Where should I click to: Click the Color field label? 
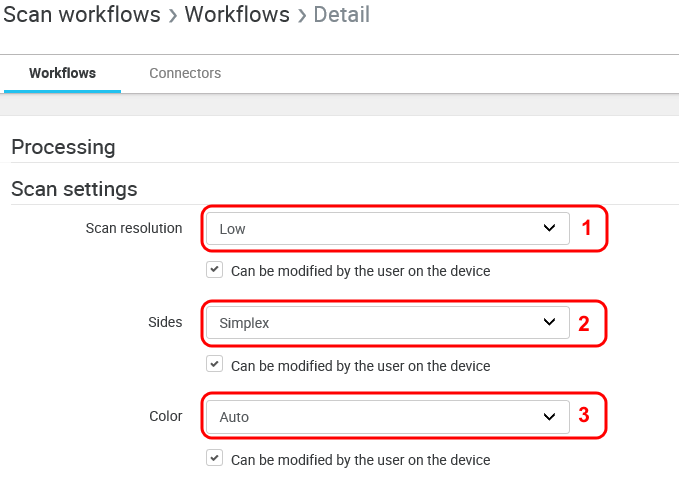(x=164, y=416)
